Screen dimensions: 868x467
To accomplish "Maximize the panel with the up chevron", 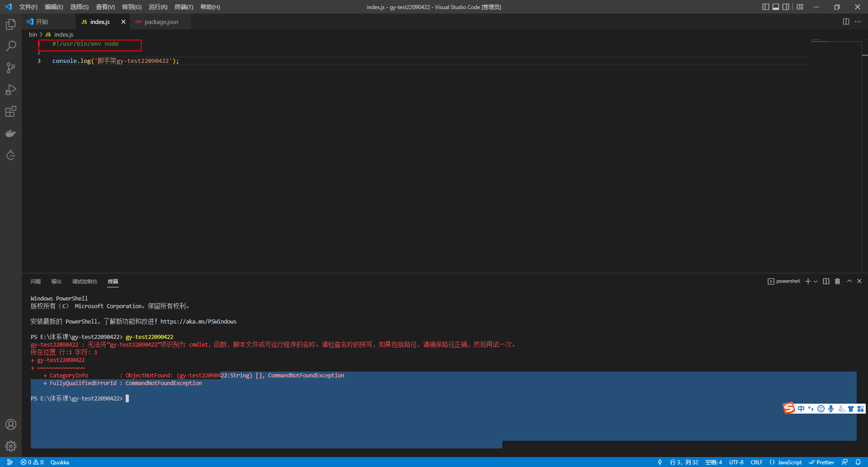I will (849, 281).
